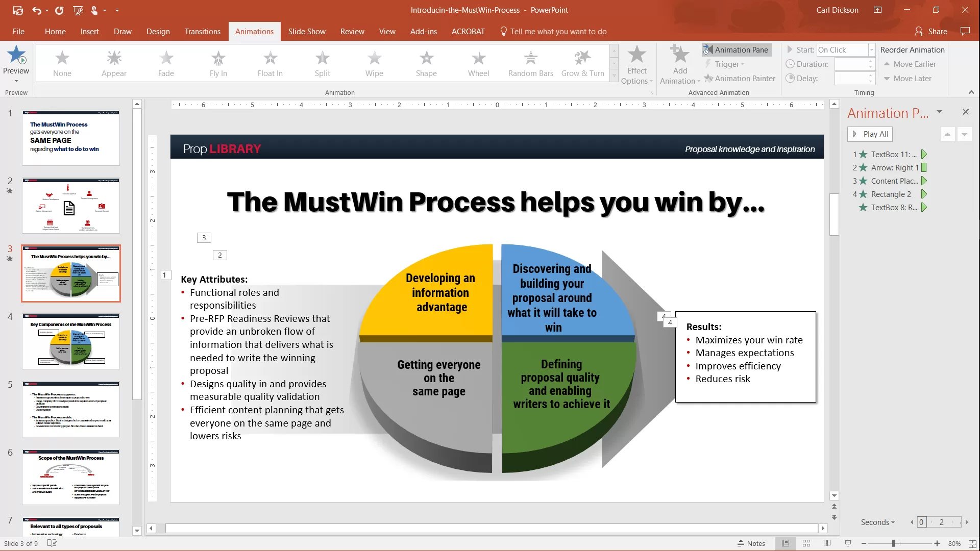
Task: Click the Add Animation star icon
Action: 679,55
